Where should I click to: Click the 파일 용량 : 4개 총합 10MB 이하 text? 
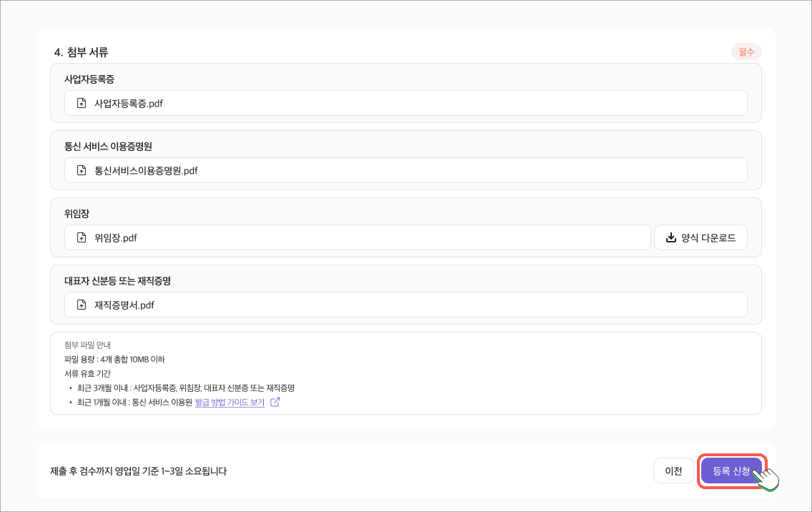click(114, 359)
